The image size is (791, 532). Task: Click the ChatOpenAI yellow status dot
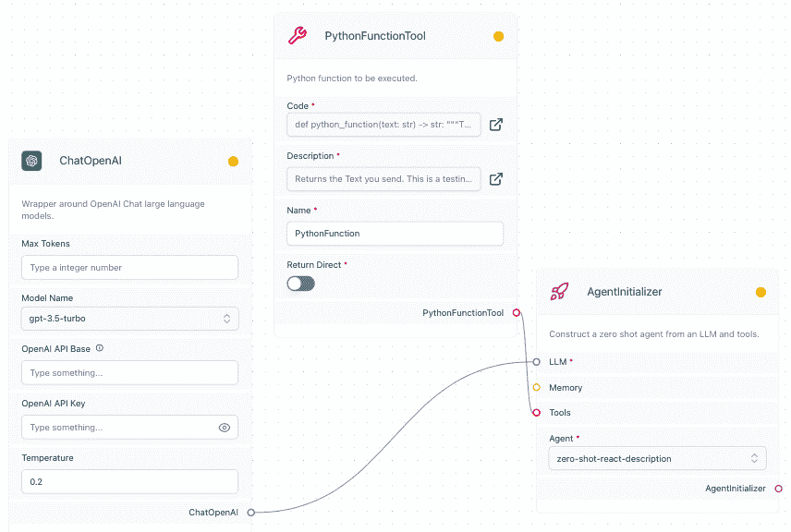[x=233, y=162]
